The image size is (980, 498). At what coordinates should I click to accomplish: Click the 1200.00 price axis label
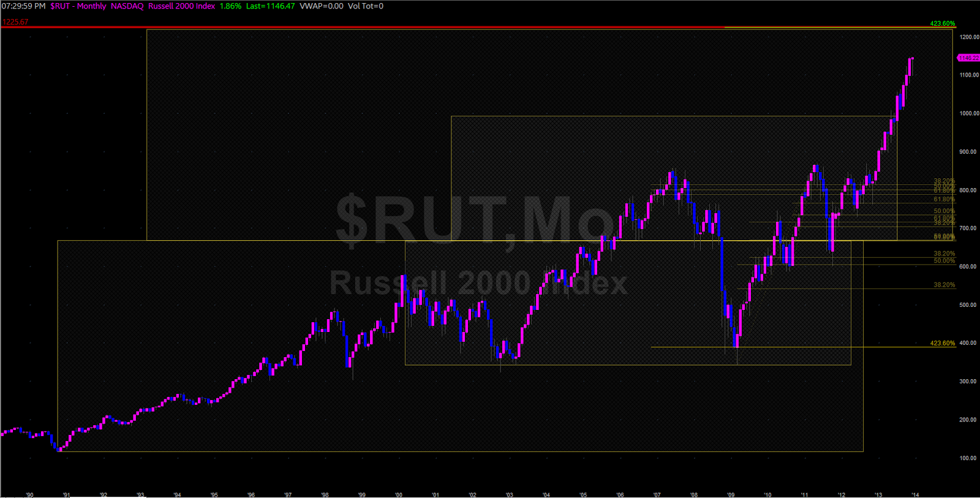pyautogui.click(x=969, y=37)
